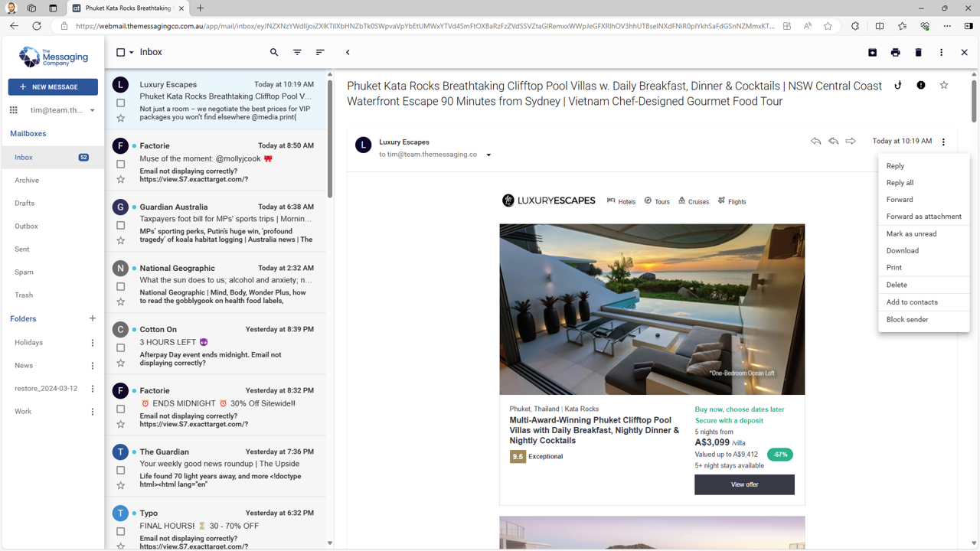Open the Phuket pool villa photo
This screenshot has width=980, height=551.
(652, 309)
